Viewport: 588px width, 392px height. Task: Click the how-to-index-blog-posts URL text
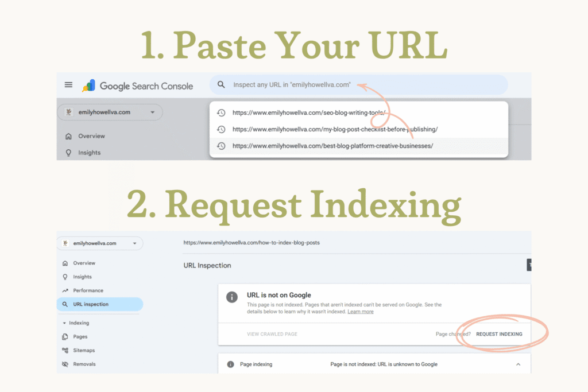click(252, 242)
